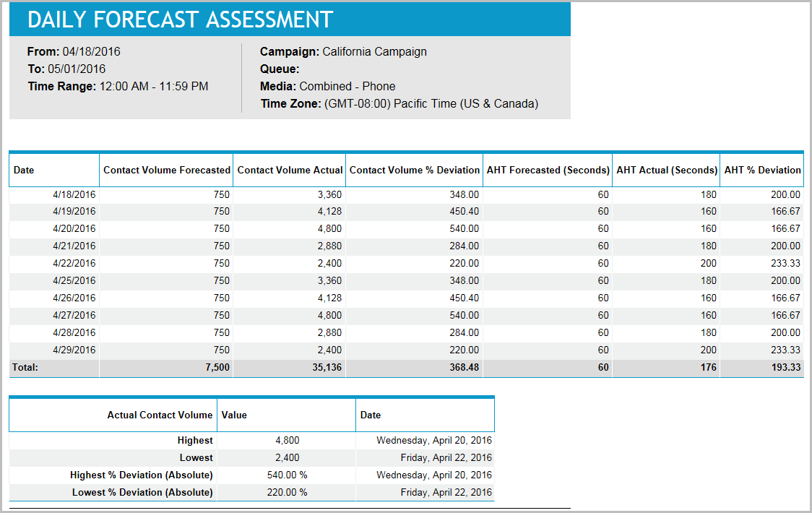Click the AHT Actual (Seconds) header

[x=666, y=169]
